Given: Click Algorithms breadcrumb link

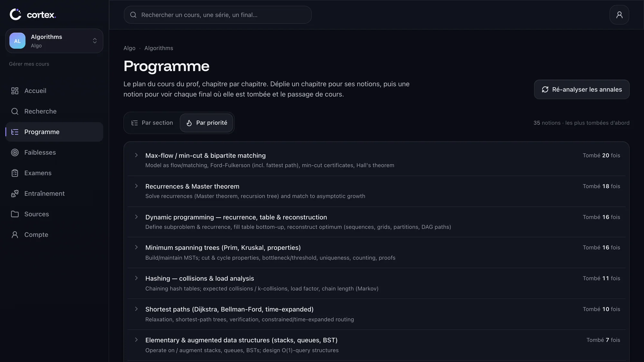Looking at the screenshot, I should click(159, 48).
